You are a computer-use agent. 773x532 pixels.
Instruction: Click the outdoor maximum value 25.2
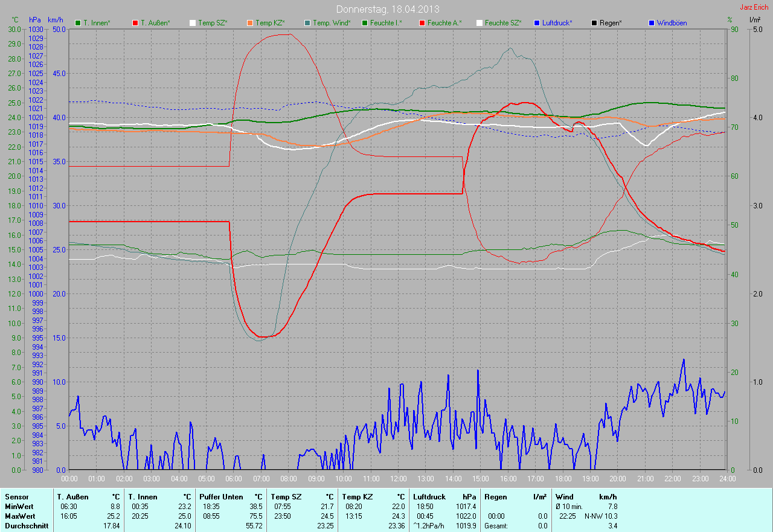pos(114,516)
